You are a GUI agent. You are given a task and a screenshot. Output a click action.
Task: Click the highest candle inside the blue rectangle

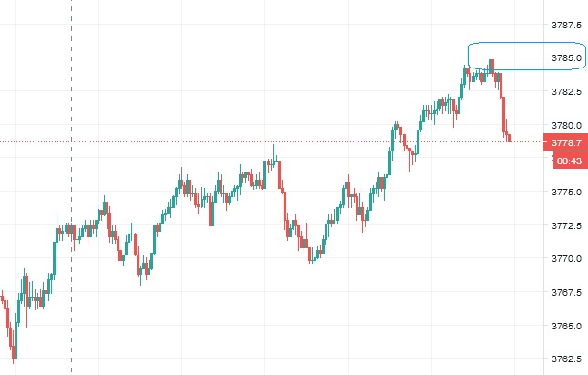click(490, 66)
